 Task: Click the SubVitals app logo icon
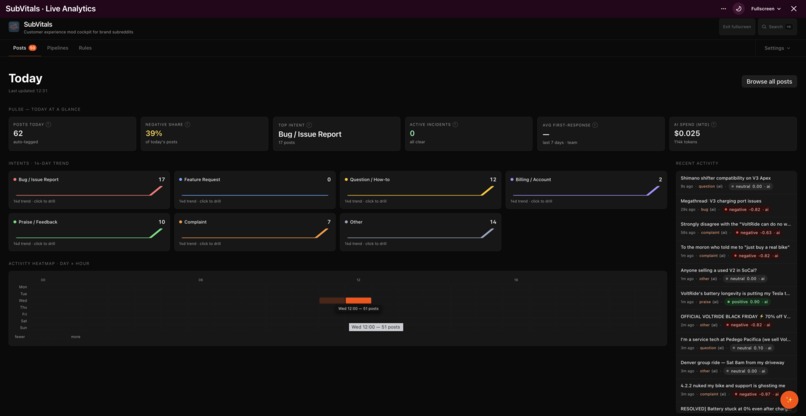(x=14, y=27)
